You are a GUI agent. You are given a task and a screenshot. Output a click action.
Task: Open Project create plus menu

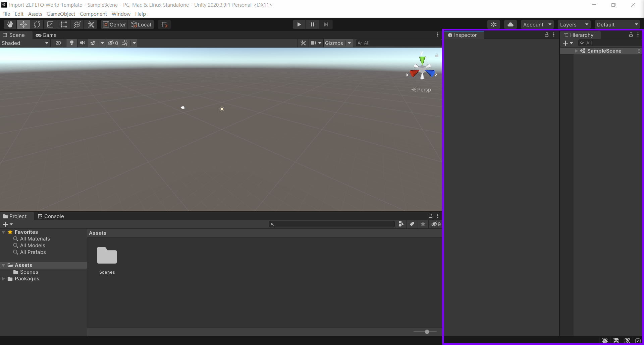point(8,224)
